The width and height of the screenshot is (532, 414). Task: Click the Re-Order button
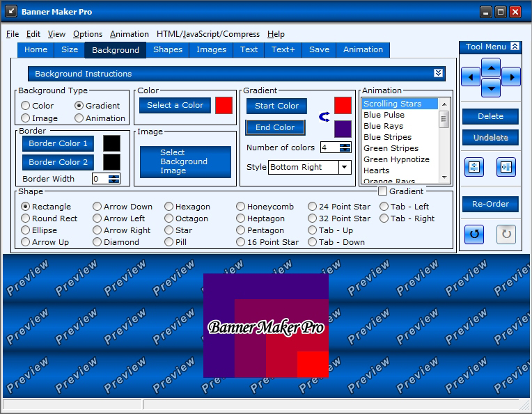coord(490,204)
